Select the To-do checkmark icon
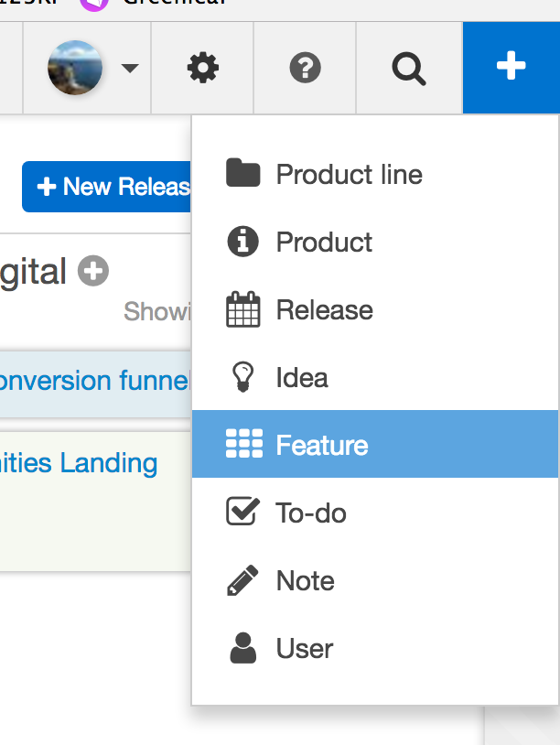560x745 pixels. 242,512
